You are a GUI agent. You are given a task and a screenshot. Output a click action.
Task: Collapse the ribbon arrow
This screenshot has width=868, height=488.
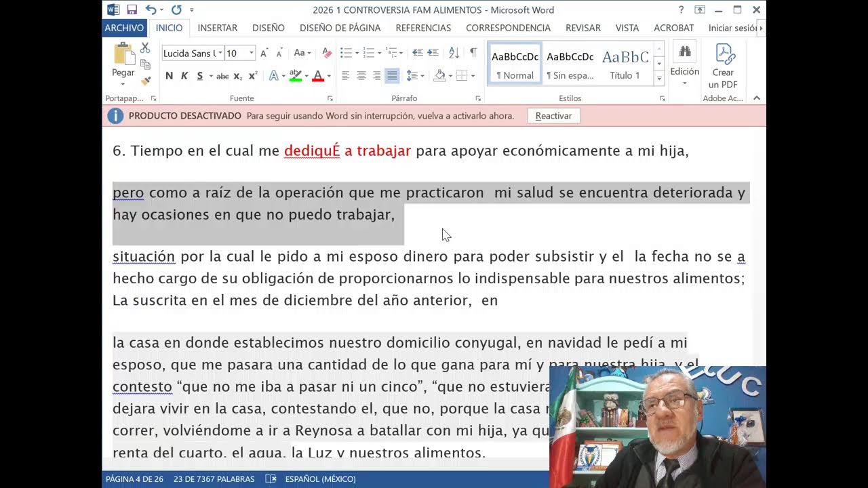[757, 98]
